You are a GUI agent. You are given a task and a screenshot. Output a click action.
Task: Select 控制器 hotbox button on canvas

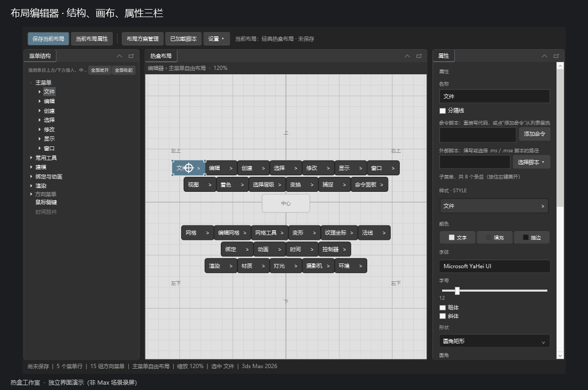coord(335,249)
